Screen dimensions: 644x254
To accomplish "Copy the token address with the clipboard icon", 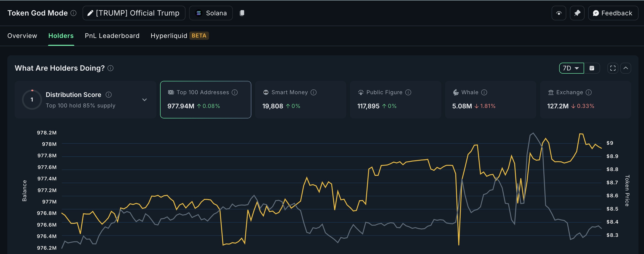I will click(242, 13).
